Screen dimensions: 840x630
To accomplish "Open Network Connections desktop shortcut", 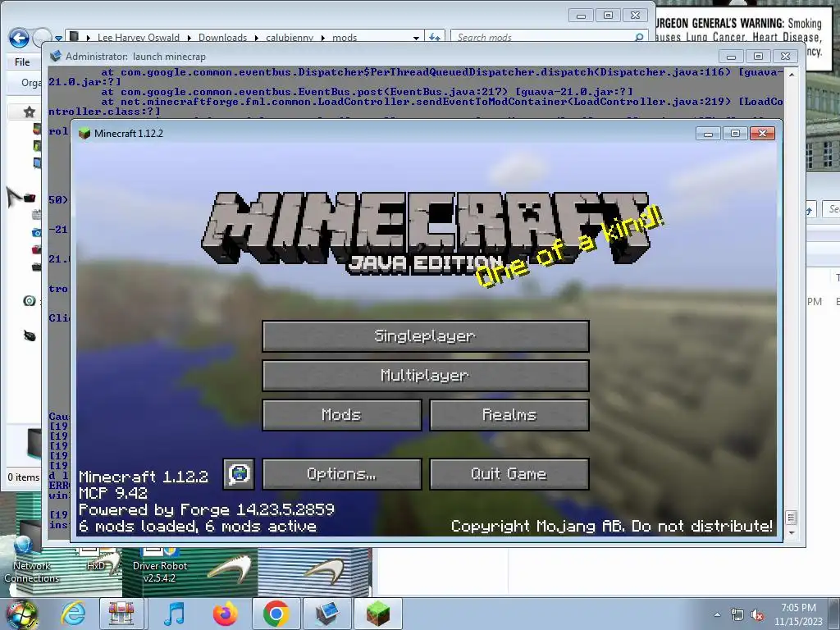I will [x=31, y=559].
